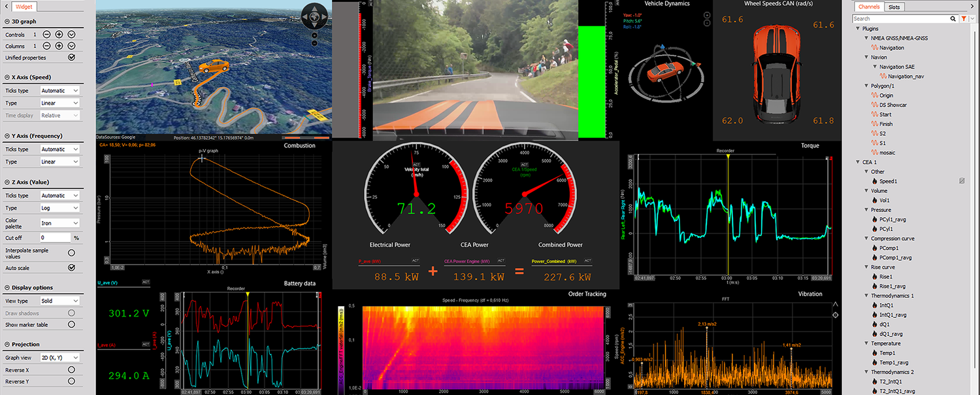Click the crosshair cursor icon on FFT graph
The width and height of the screenshot is (980, 395).
836,315
